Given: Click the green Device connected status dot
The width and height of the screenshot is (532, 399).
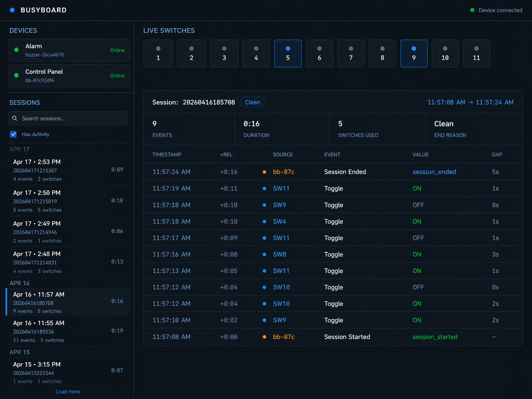Looking at the screenshot, I should (x=472, y=10).
